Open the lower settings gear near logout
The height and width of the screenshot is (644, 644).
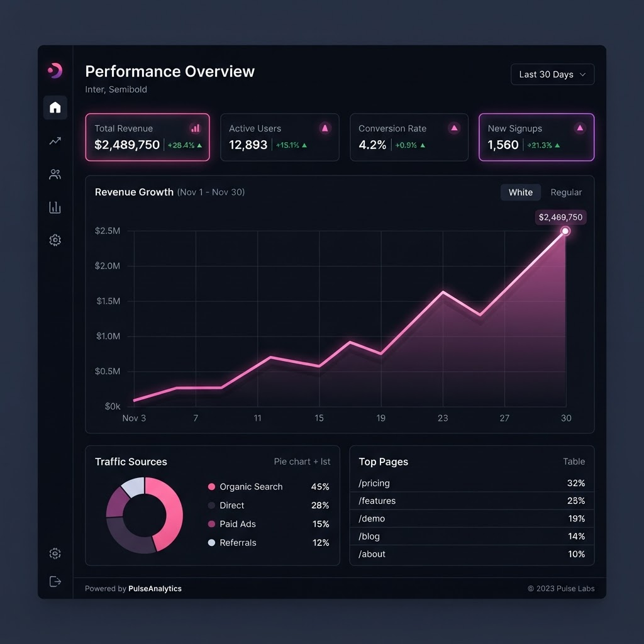tap(55, 553)
